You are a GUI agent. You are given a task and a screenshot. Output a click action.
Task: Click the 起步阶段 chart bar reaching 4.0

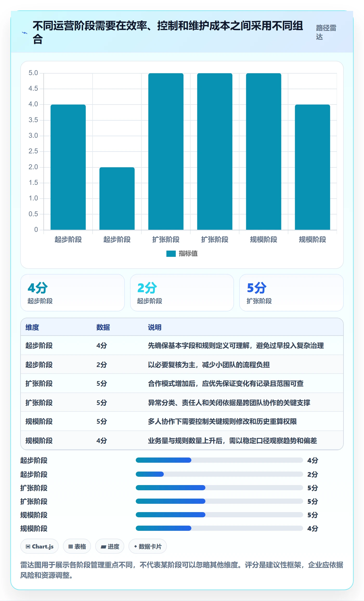68,167
